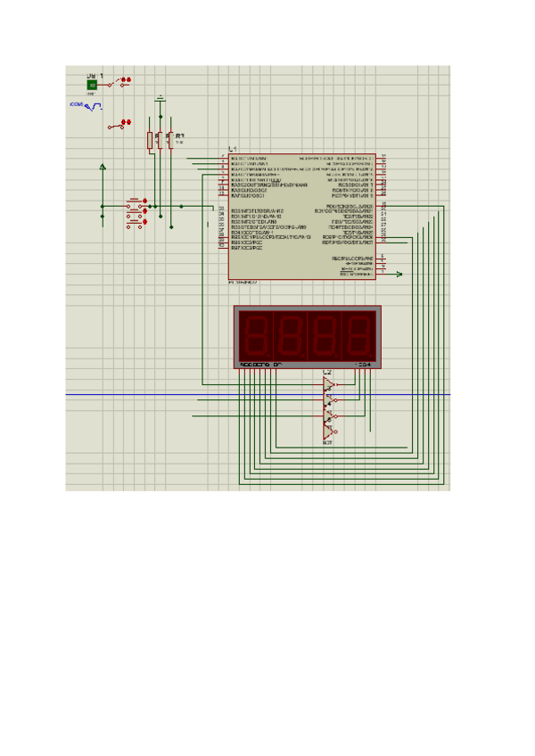This screenshot has width=535, height=756.
Task: Click the blue COM signal generator symbol
Action: (92, 106)
